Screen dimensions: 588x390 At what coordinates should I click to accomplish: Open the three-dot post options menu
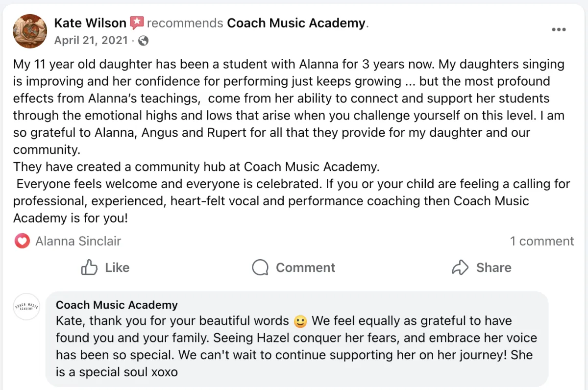[559, 30]
